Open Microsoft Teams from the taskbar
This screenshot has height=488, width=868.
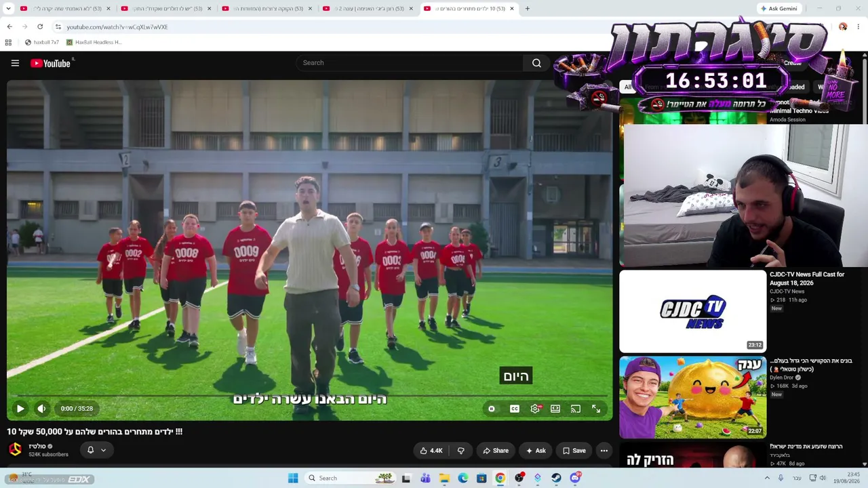425,478
